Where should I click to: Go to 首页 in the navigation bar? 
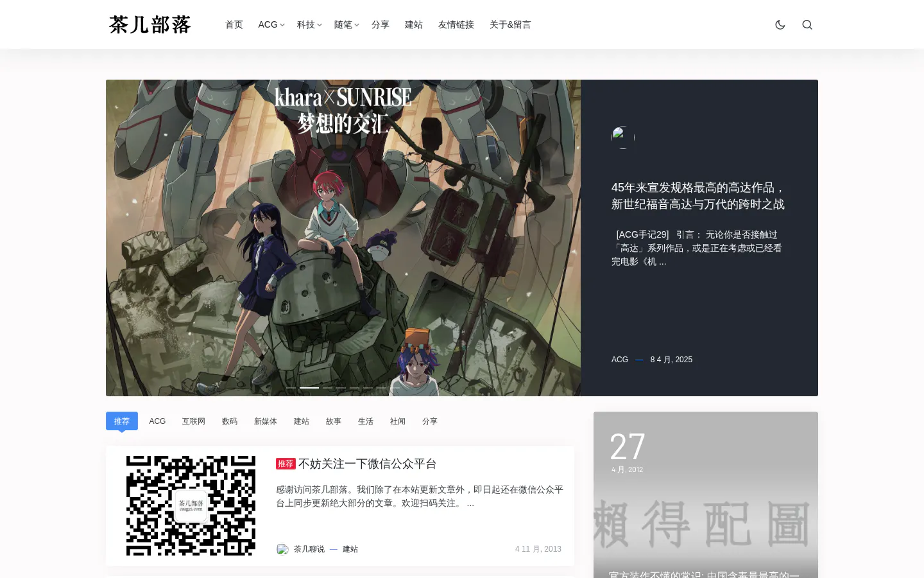tap(234, 24)
